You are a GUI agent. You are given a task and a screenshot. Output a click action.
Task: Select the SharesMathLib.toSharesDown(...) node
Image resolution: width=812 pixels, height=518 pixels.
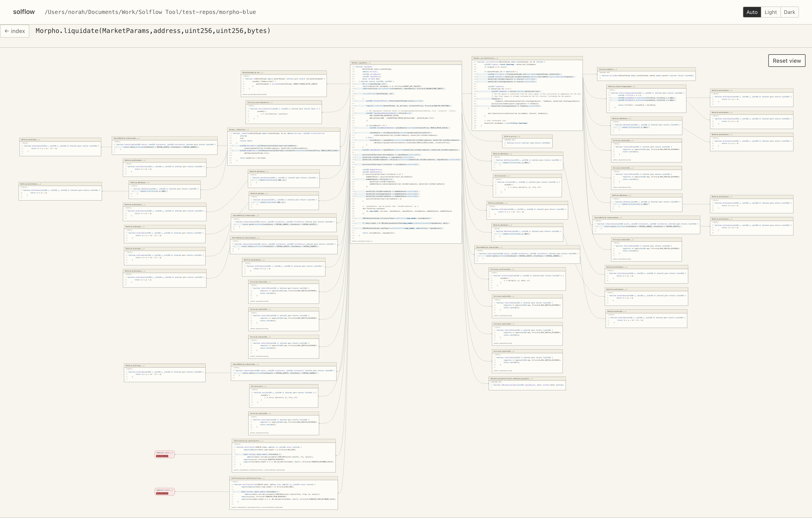click(646, 225)
